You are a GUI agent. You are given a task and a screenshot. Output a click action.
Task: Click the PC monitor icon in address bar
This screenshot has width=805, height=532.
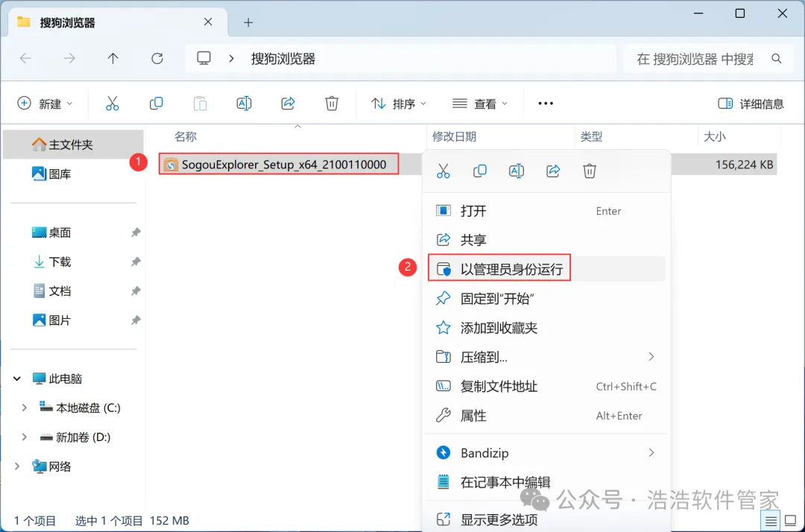coord(203,58)
